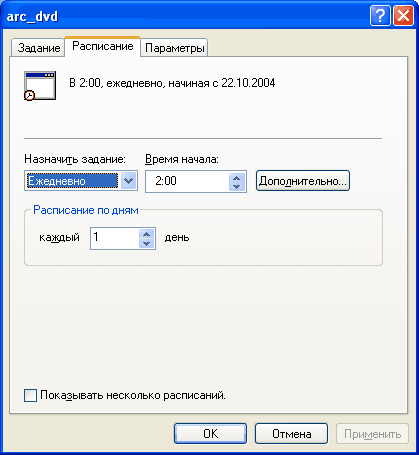Increment the every-N-days spinner up

[146, 234]
